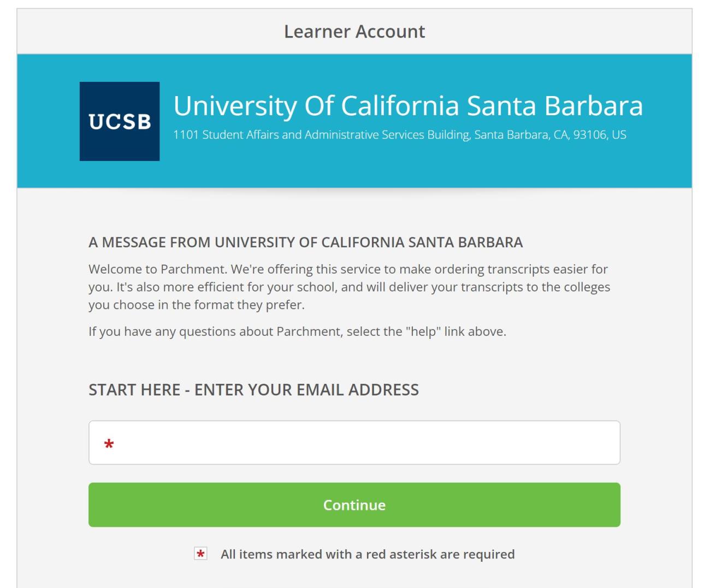This screenshot has height=588, width=710.
Task: Click the "A MESSAGE FROM UNIVERSITY" section heading
Action: 305,242
